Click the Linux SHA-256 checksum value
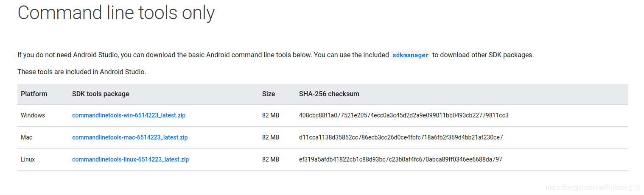This screenshot has height=195, width=644. click(x=400, y=159)
